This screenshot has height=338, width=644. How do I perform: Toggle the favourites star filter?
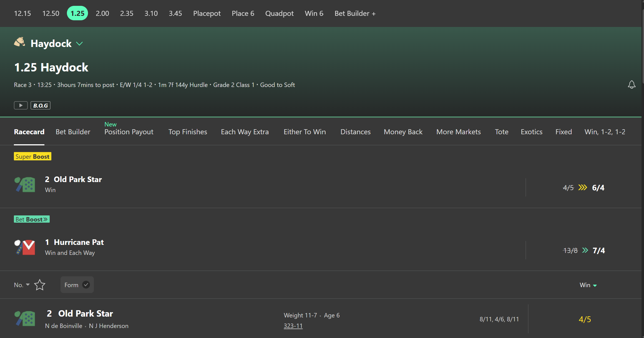(40, 285)
